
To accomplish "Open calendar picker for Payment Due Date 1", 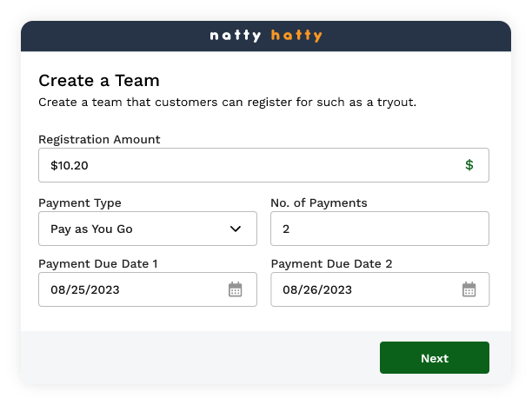I will [236, 289].
